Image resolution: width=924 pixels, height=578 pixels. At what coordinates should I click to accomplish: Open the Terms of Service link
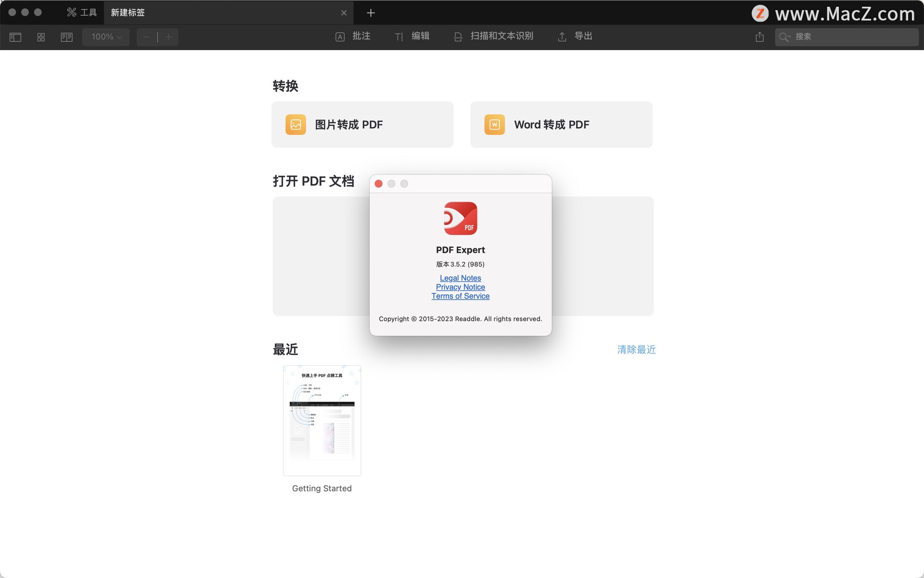coord(461,296)
